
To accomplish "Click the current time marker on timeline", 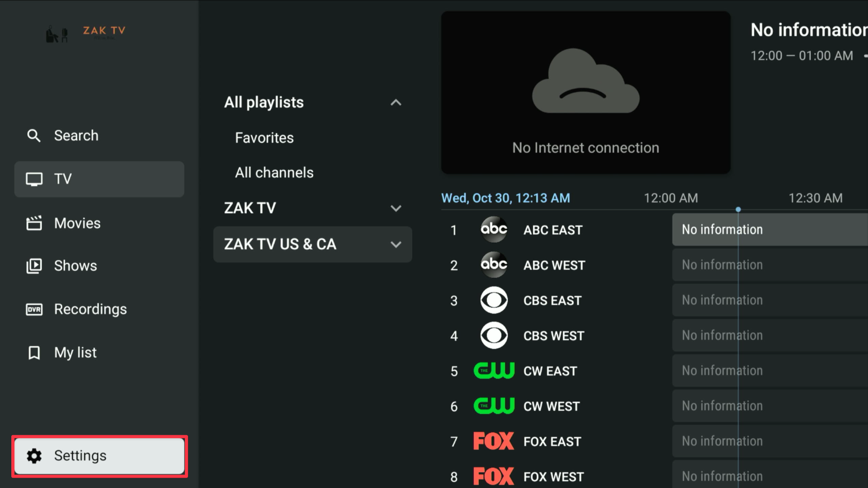I will click(x=738, y=210).
